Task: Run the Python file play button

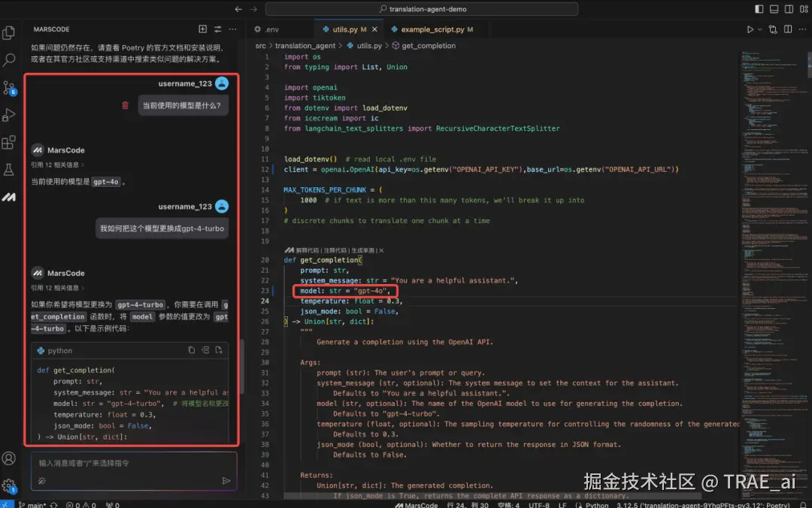Action: 750,29
